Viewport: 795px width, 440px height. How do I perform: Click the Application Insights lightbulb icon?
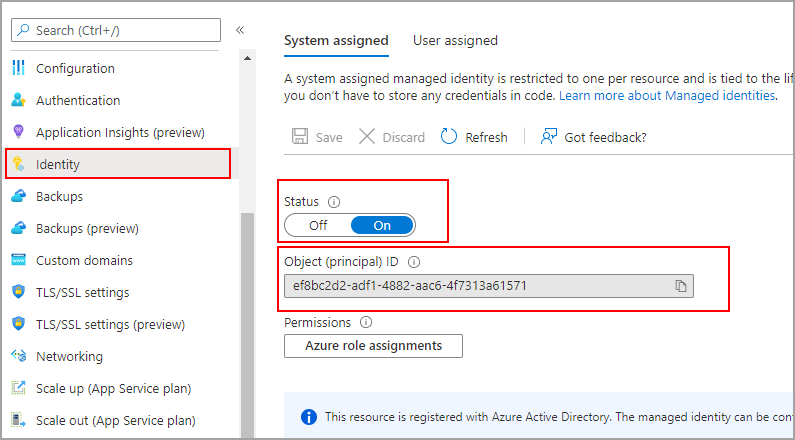tap(18, 133)
